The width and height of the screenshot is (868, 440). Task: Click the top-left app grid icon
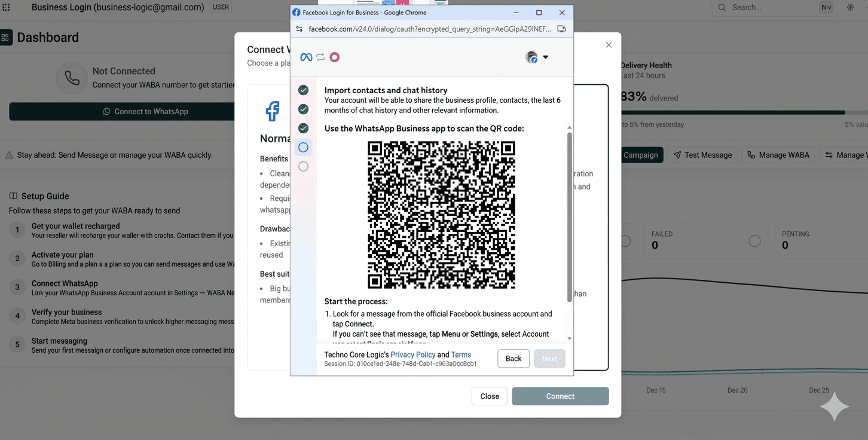point(7,8)
